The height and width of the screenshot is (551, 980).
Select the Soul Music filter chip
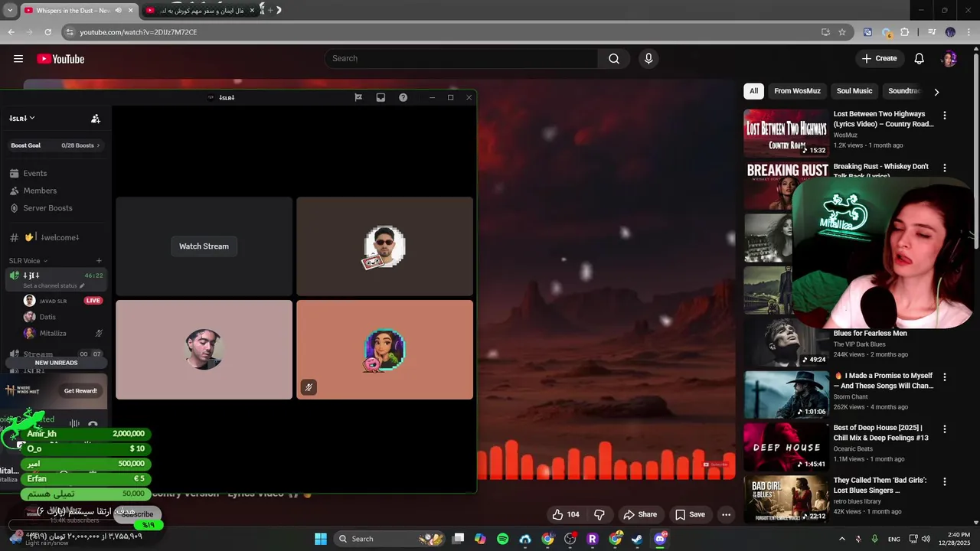click(854, 91)
